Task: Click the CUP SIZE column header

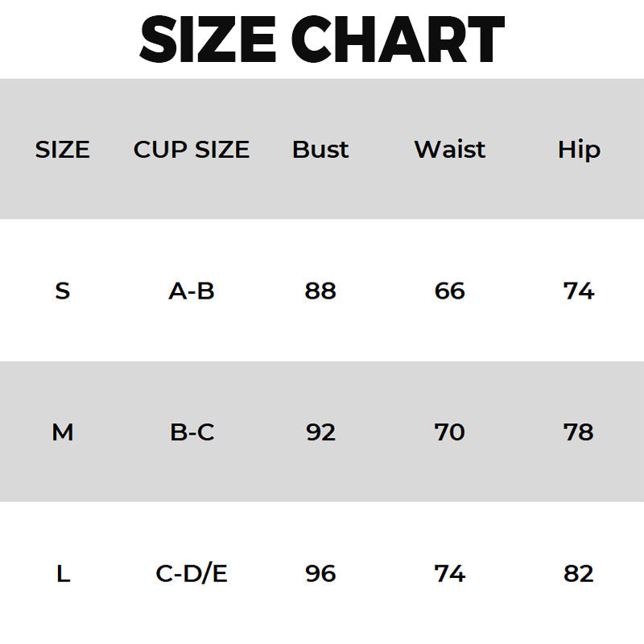Action: tap(192, 150)
